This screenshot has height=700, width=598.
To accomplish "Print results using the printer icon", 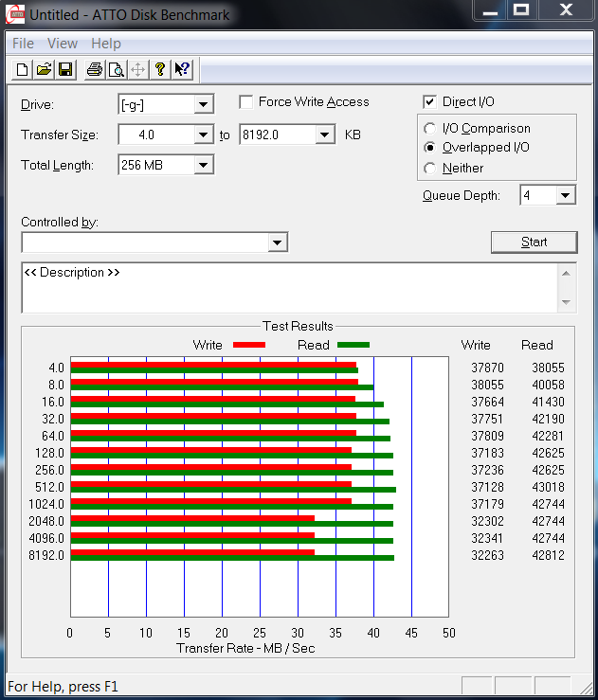I will coord(95,69).
